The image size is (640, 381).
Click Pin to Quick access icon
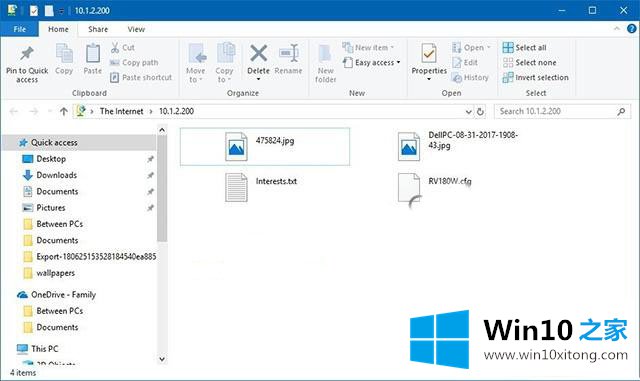point(27,53)
